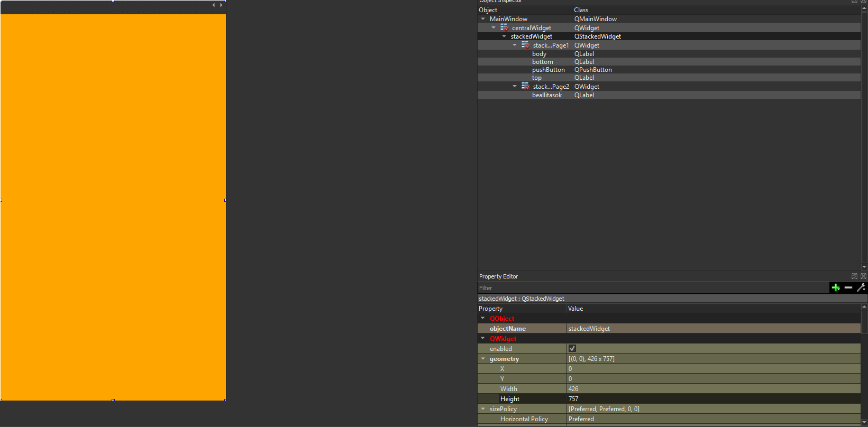Click the green plus add dynamic property icon

836,287
